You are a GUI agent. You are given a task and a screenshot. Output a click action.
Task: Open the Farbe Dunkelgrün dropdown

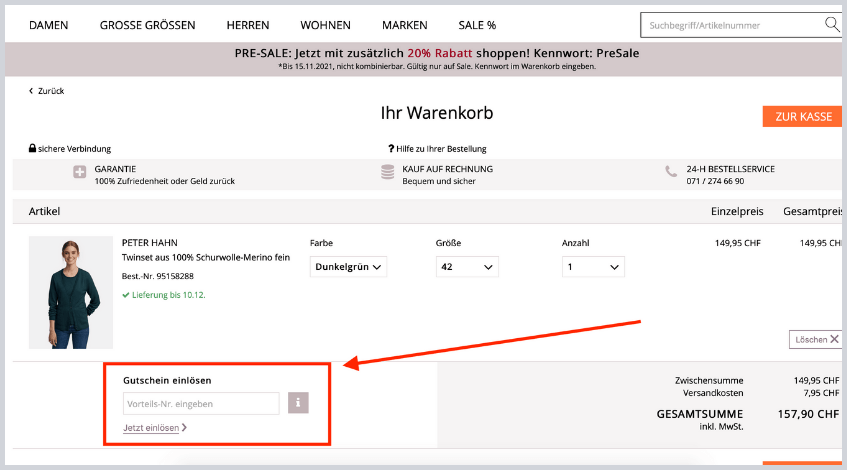click(349, 267)
